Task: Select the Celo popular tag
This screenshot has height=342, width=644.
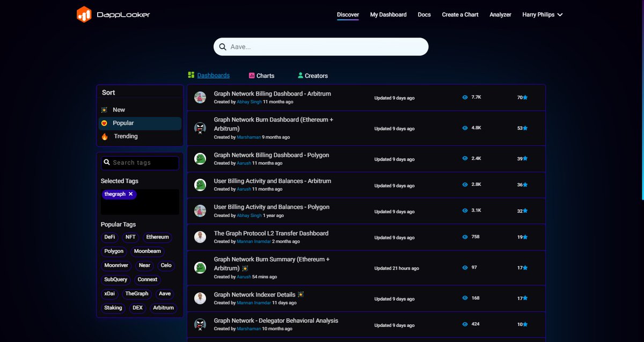Action: coord(166,265)
